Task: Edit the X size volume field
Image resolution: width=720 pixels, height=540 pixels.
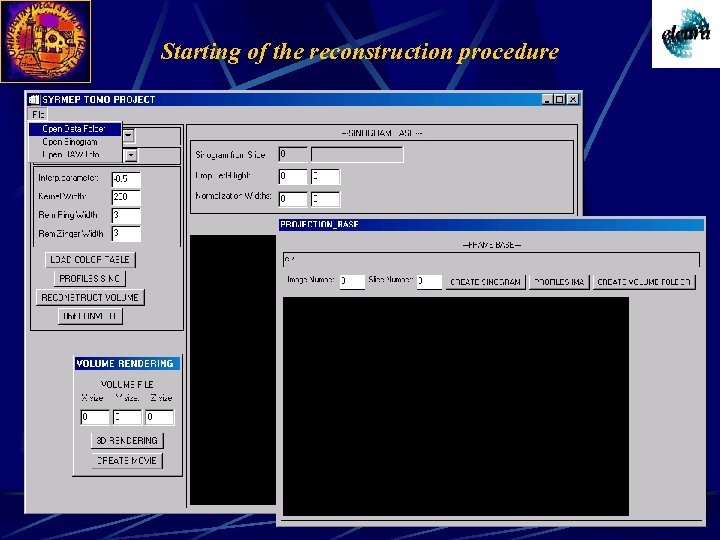Action: pos(95,417)
